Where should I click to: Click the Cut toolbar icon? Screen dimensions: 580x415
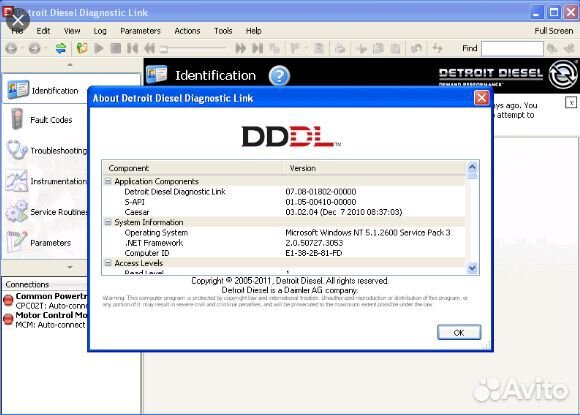(361, 48)
